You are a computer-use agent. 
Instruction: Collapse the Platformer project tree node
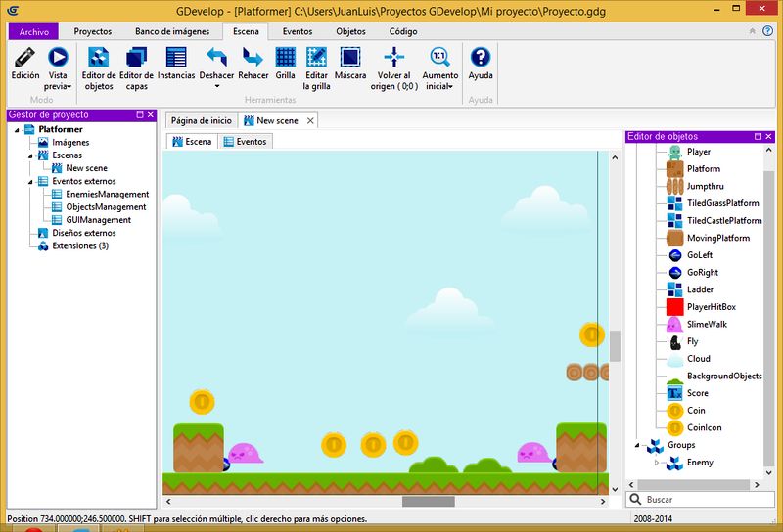(x=17, y=130)
